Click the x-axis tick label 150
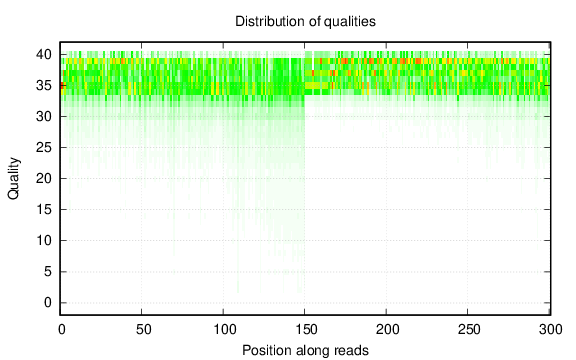This screenshot has width=576, height=360. click(306, 330)
